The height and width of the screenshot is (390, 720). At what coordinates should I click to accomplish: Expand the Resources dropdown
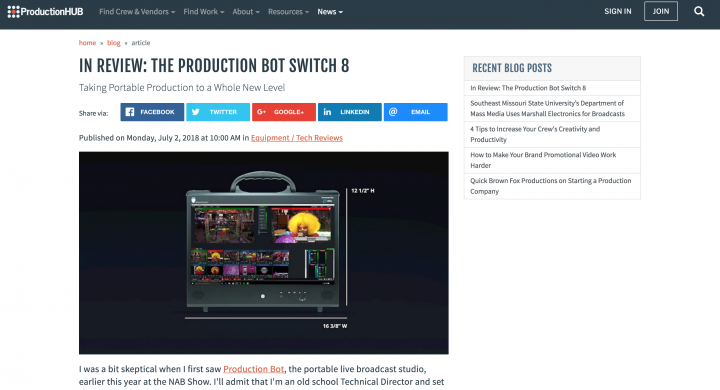pos(288,12)
